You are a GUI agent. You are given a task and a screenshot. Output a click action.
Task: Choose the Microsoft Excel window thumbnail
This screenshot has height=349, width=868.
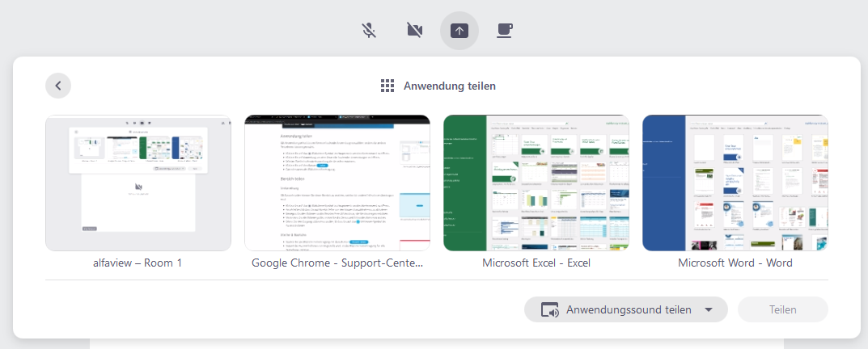click(x=536, y=183)
